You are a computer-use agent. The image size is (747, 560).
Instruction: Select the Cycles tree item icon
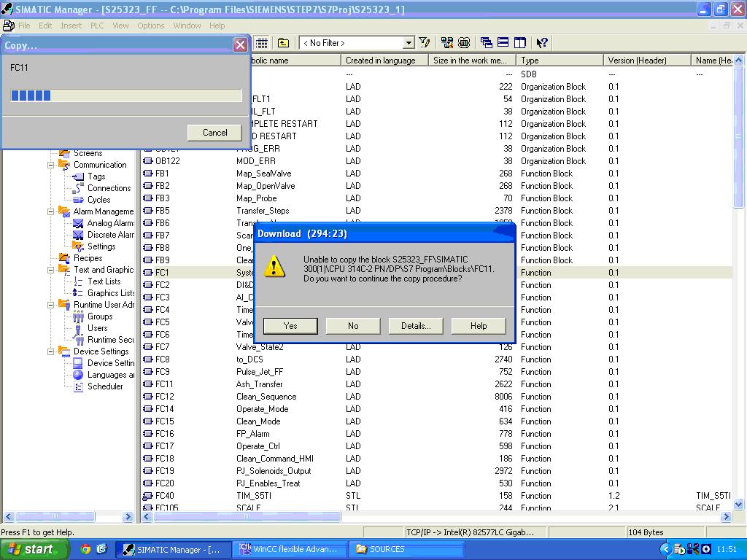click(78, 200)
